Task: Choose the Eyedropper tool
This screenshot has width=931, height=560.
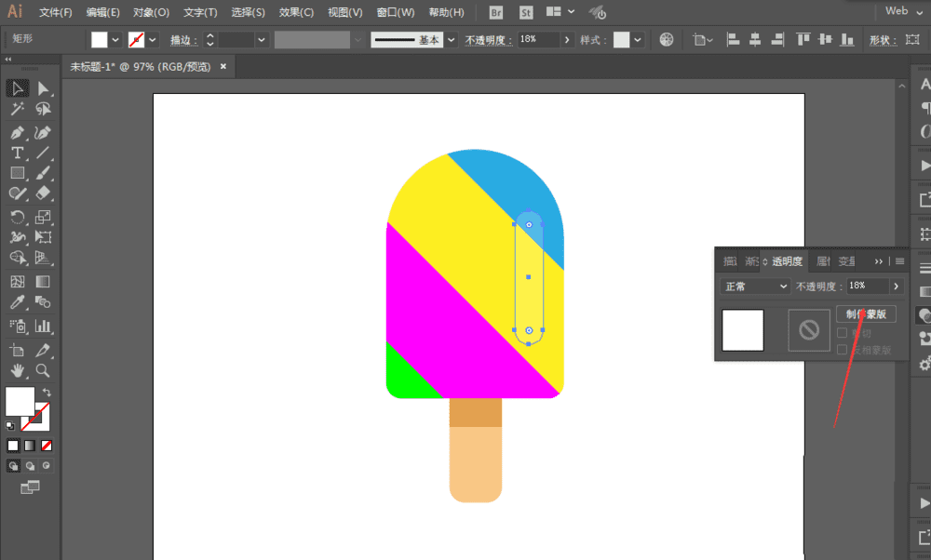Action: click(17, 302)
